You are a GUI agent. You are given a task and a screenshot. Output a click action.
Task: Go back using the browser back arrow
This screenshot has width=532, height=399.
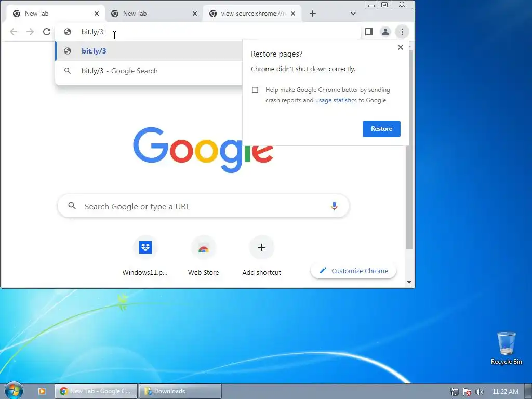[14, 32]
